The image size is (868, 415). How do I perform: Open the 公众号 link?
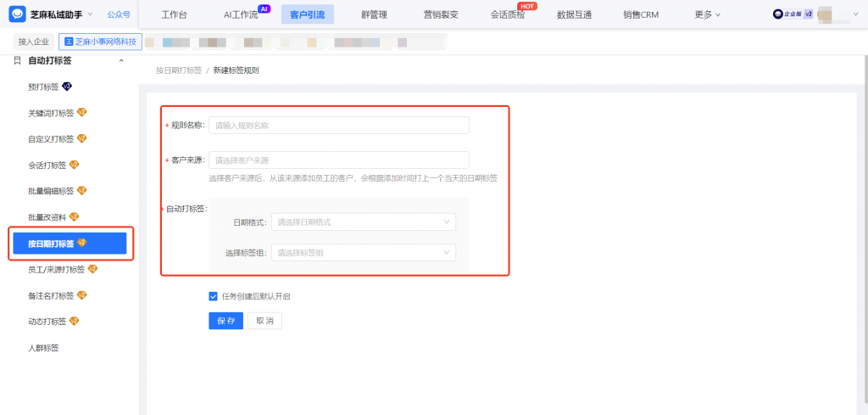(119, 14)
